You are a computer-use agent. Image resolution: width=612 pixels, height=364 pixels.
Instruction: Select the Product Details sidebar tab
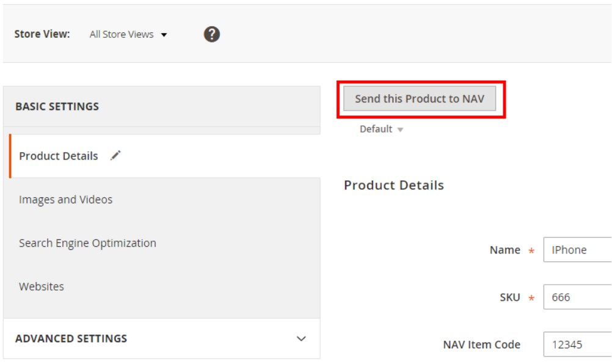59,156
